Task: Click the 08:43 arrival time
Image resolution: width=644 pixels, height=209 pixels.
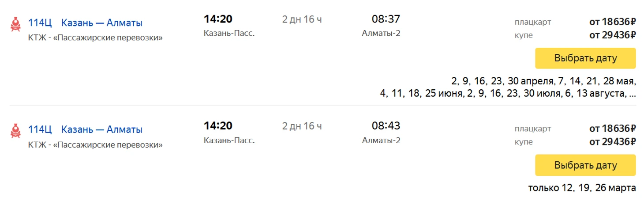Action: [386, 126]
